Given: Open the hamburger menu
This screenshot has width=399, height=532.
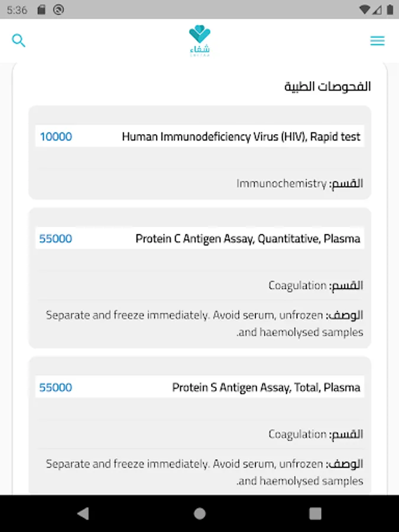Looking at the screenshot, I should click(377, 41).
